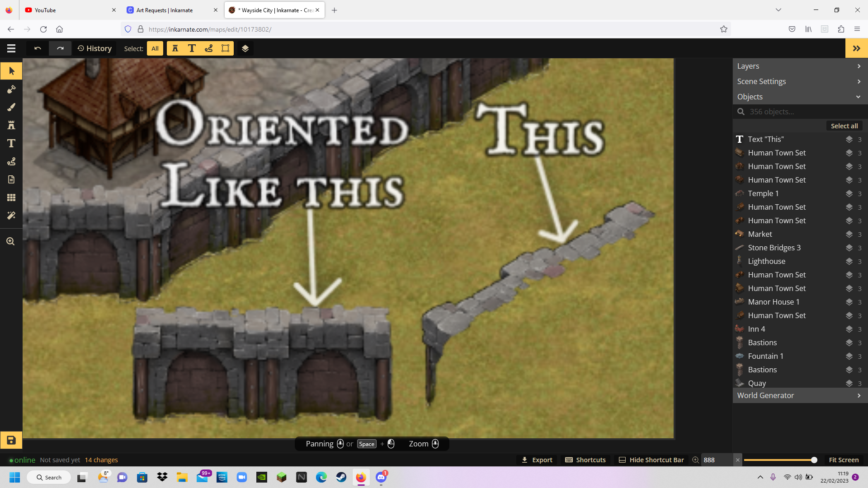This screenshot has height=488, width=868.
Task: Clear the zoom value with the X button
Action: click(738, 460)
